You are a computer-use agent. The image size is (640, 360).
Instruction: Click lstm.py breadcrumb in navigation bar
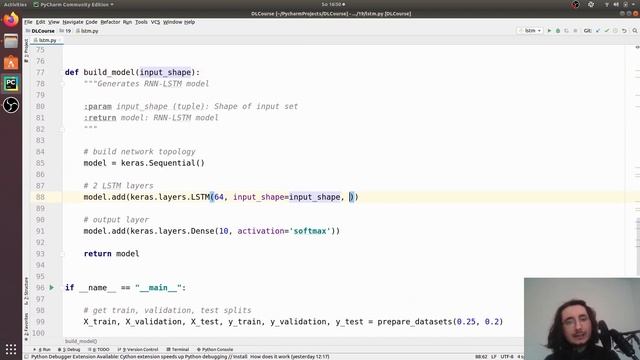[x=87, y=31]
